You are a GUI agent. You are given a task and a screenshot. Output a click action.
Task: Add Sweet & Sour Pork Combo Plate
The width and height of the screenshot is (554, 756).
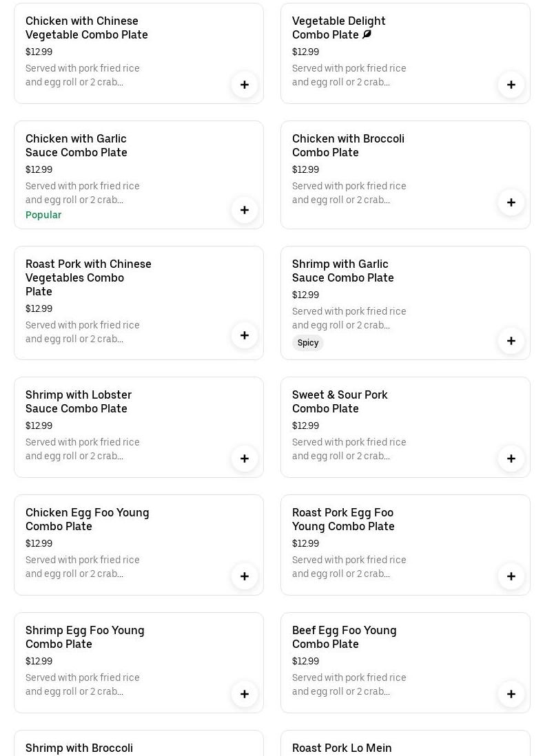pyautogui.click(x=511, y=459)
